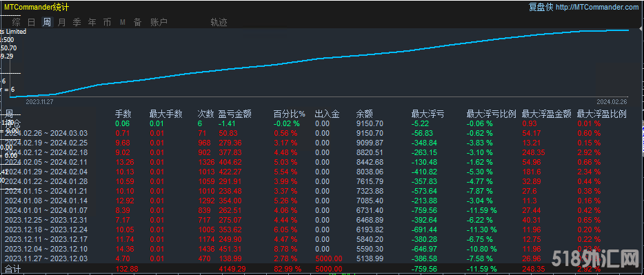The height and width of the screenshot is (275, 644).
Task: Switch to the 月 monthly tab
Action: [x=61, y=22]
